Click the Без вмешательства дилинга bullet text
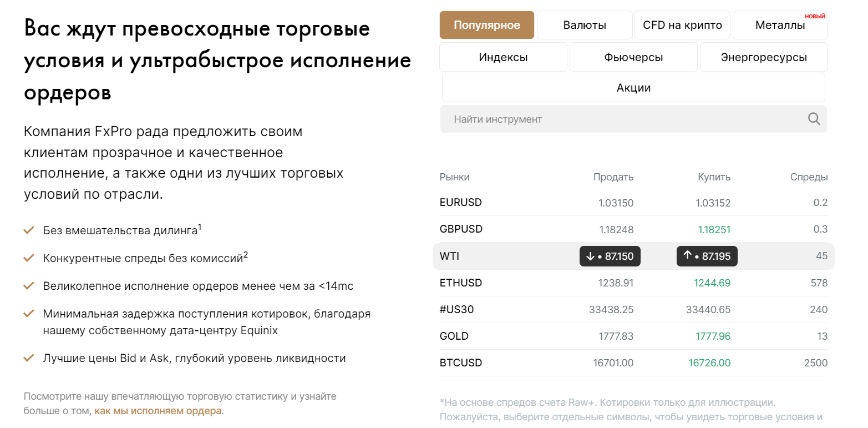 coord(122,230)
